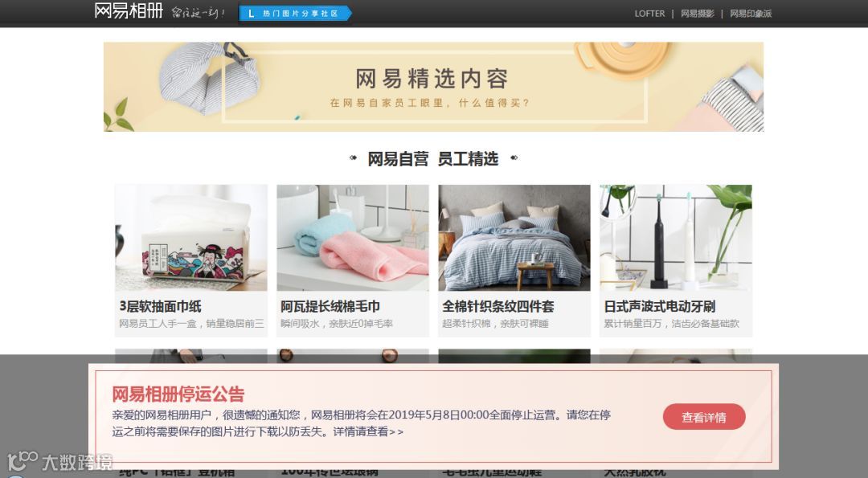The width and height of the screenshot is (868, 478).
Task: Go to 网易印象派 in top navigation
Action: (750, 14)
